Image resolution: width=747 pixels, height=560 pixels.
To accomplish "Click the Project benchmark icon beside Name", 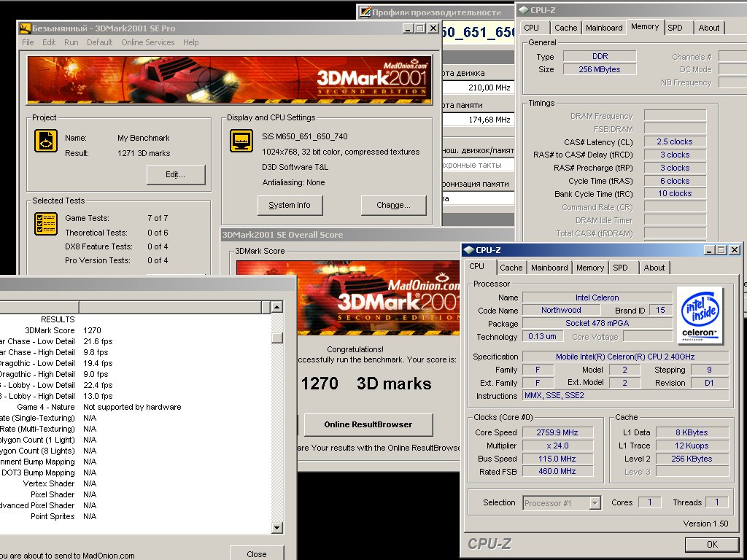I will 46,141.
